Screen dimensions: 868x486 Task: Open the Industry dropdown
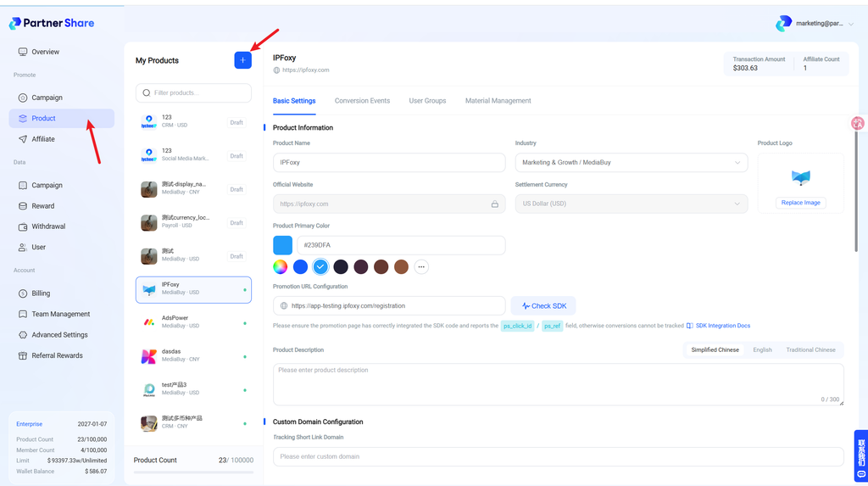(x=631, y=162)
